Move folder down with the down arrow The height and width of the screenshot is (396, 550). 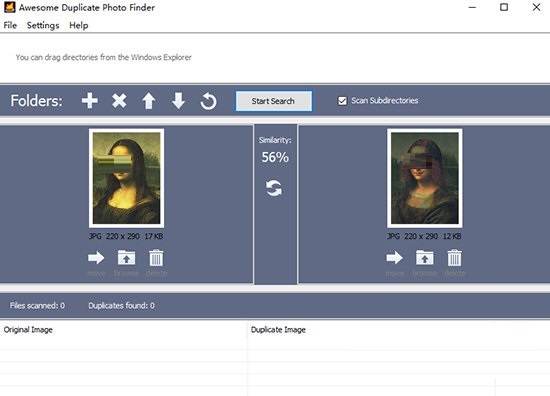click(x=179, y=101)
